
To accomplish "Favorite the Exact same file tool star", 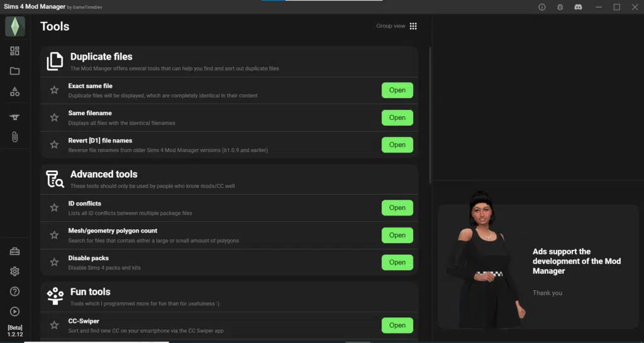I will 54,90.
